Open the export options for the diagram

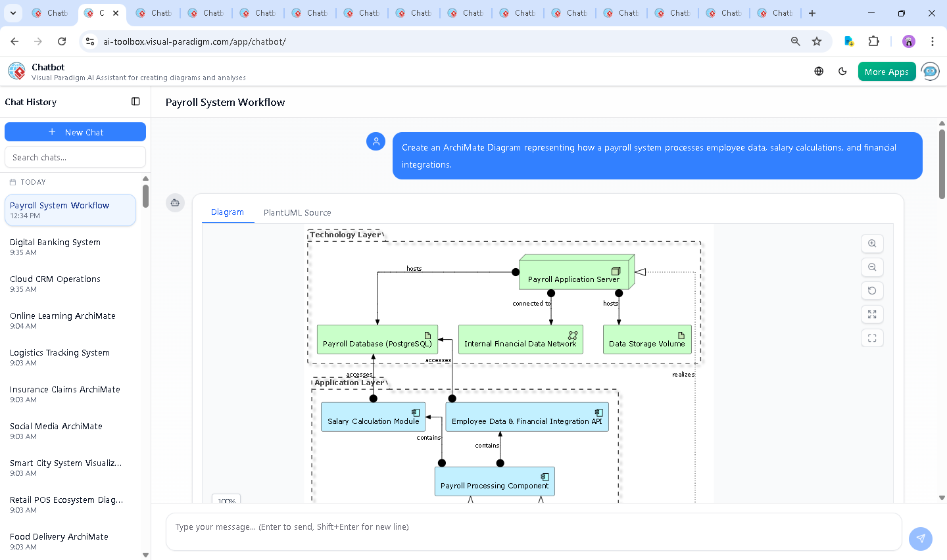tap(175, 203)
